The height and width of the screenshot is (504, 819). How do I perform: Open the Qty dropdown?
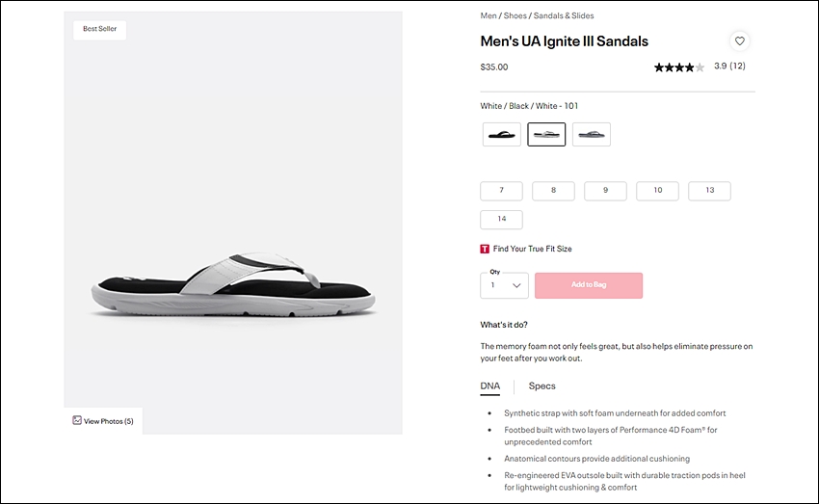pyautogui.click(x=504, y=285)
